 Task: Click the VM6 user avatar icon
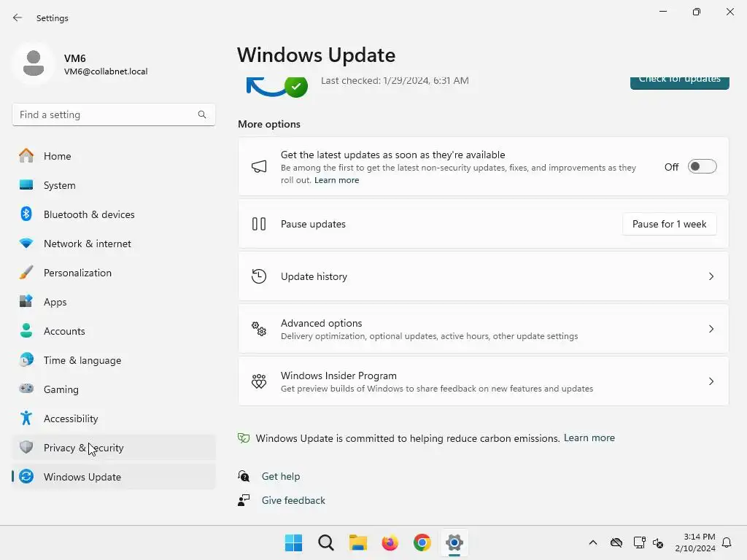tap(34, 63)
